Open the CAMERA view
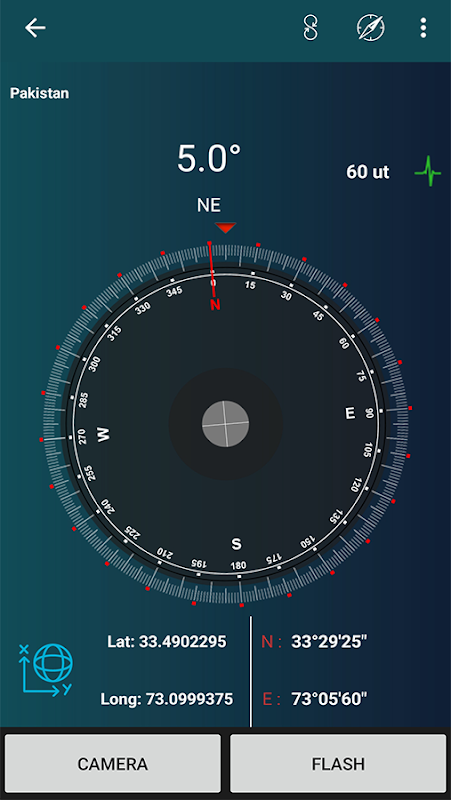451x800 pixels. 113,764
